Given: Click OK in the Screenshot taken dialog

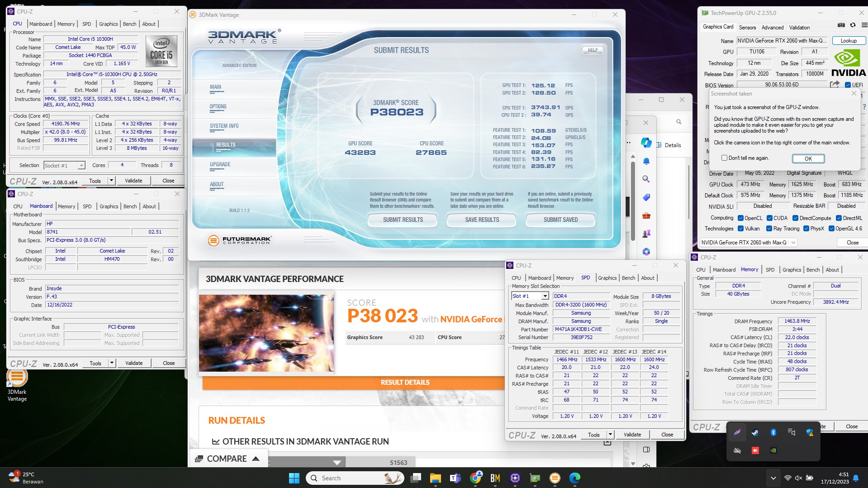Looking at the screenshot, I should pyautogui.click(x=808, y=158).
